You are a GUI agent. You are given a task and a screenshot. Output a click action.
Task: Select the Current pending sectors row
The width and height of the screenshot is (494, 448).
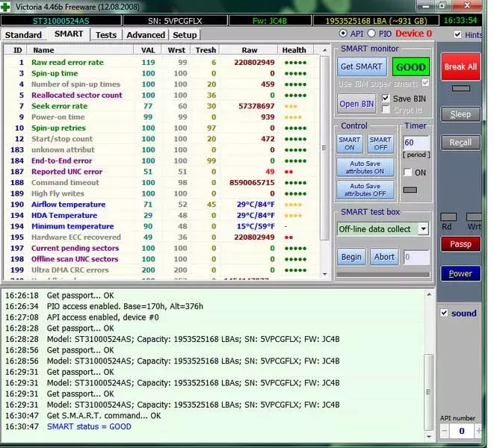tap(161, 248)
